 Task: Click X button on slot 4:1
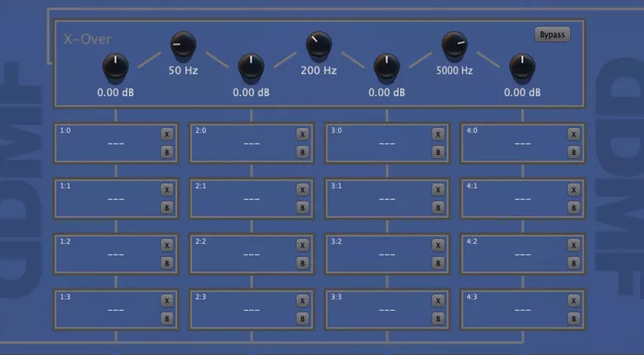(574, 190)
